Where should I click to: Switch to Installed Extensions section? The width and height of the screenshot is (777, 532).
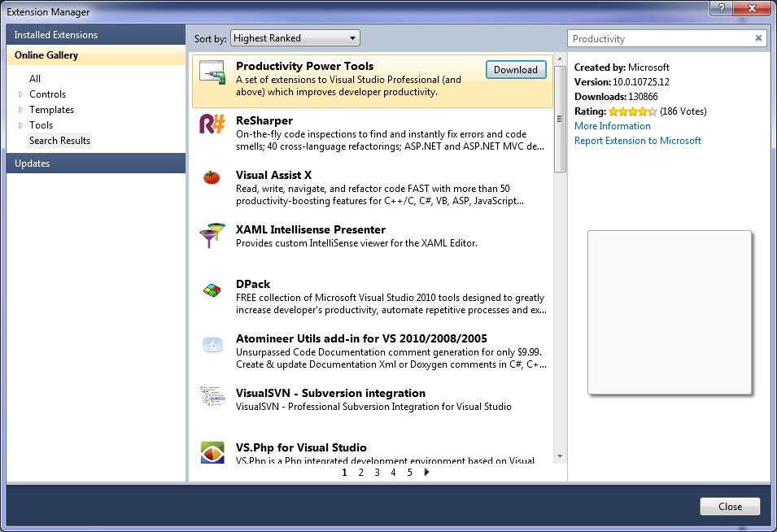[x=96, y=35]
